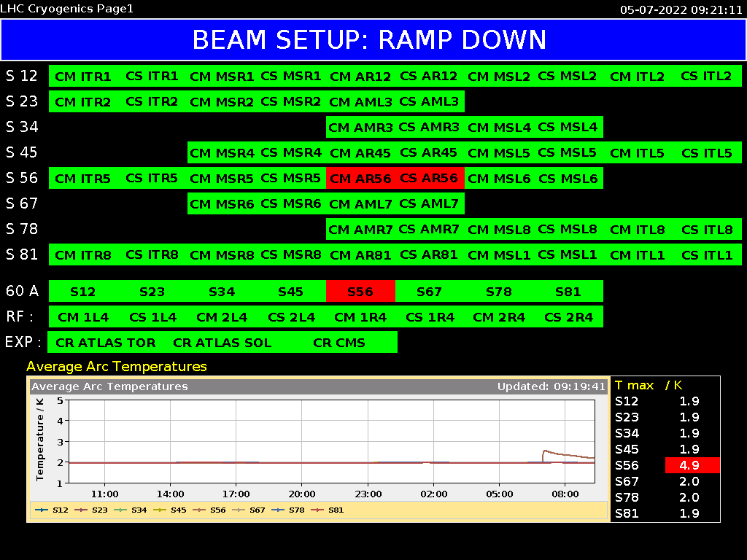The height and width of the screenshot is (560, 747).
Task: Select the red S56 cell in 60 A row
Action: click(x=360, y=292)
